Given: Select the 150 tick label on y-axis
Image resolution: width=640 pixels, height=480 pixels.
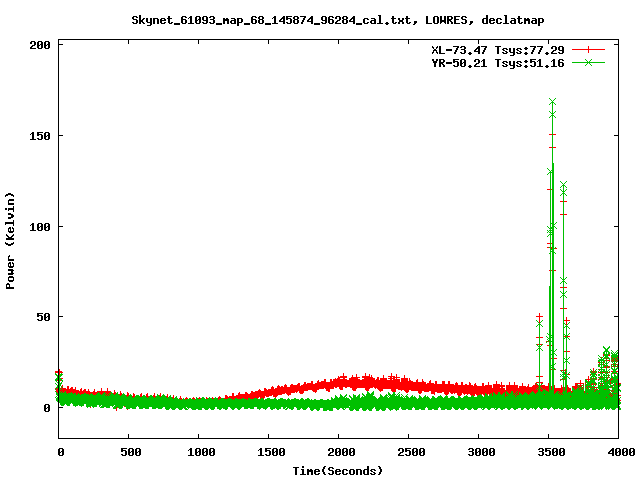Looking at the screenshot, I should pos(41,136).
